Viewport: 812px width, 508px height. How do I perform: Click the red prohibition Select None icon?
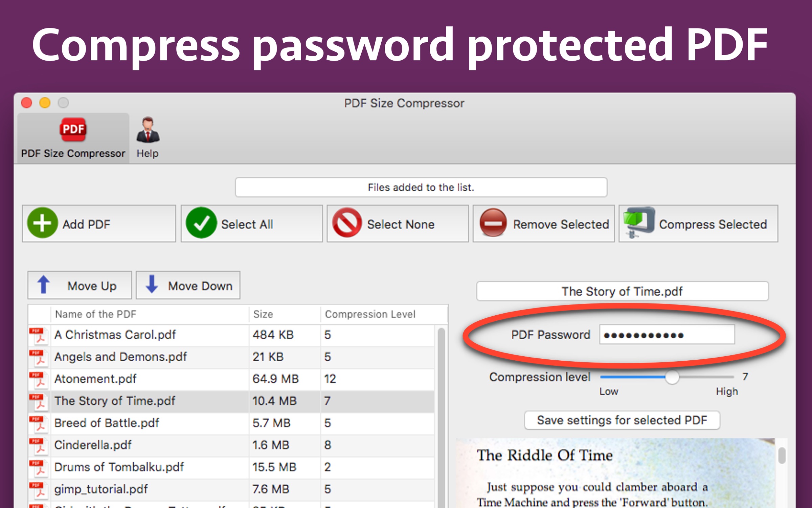347,223
